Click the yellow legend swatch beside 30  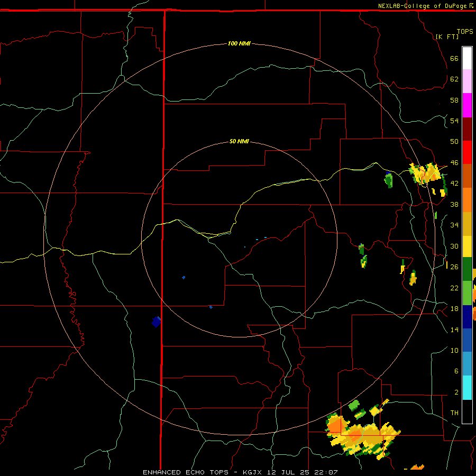click(x=467, y=246)
